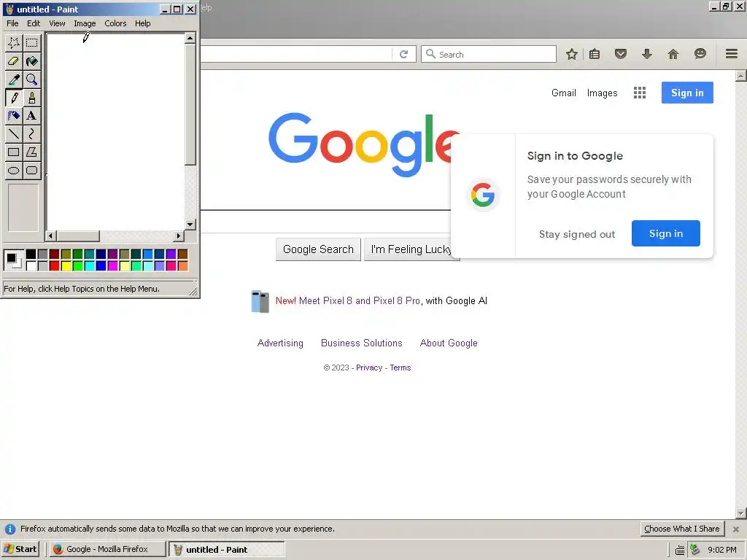747x560 pixels.
Task: Select the Pick Color eyedropper tool
Action: pos(14,79)
